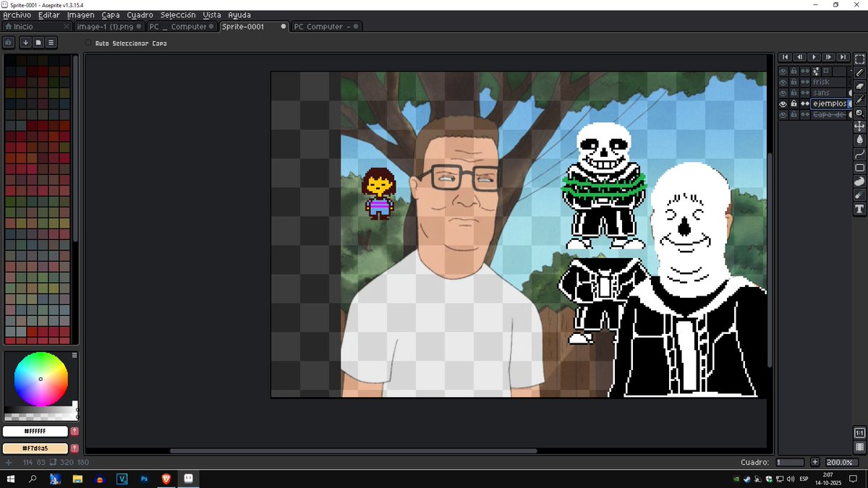868x488 pixels.
Task: Toggle visibility of the sans layer
Action: 783,93
